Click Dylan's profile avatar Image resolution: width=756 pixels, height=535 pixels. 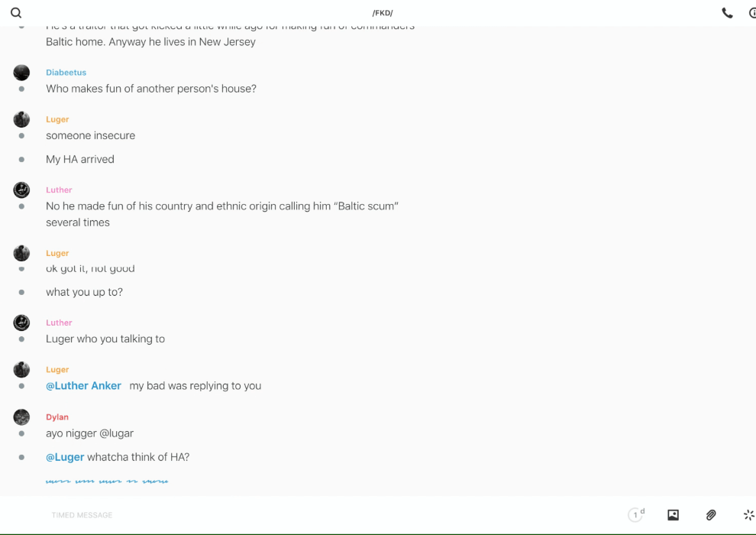(x=21, y=417)
